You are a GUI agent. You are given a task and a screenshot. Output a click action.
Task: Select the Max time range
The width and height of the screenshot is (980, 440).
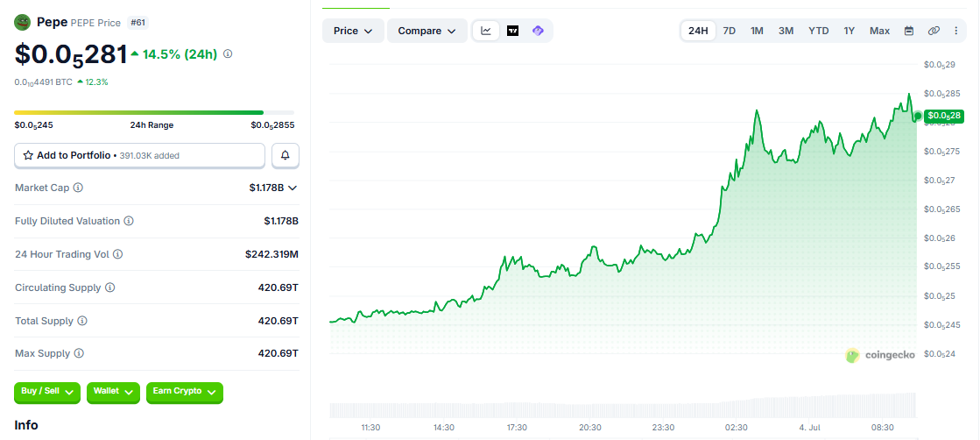[x=880, y=31]
